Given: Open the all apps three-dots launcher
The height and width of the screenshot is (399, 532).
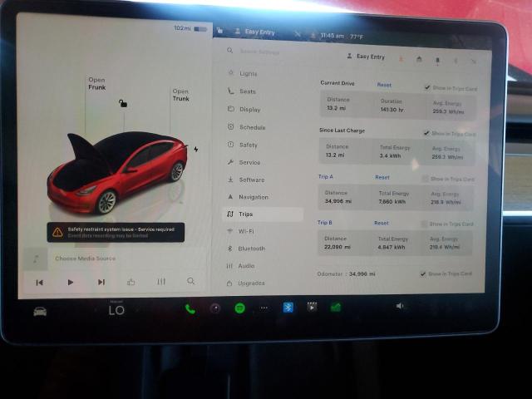Looking at the screenshot, I should 264,308.
